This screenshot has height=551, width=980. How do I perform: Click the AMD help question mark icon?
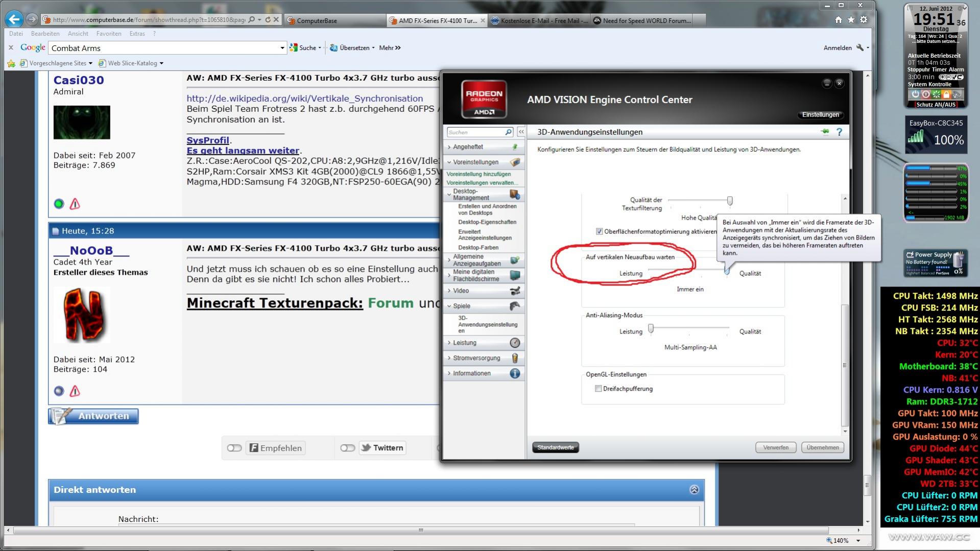839,132
